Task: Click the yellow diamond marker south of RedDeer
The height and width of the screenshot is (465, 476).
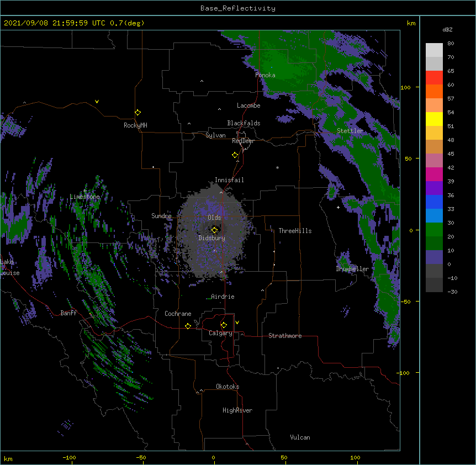Action: tap(235, 155)
